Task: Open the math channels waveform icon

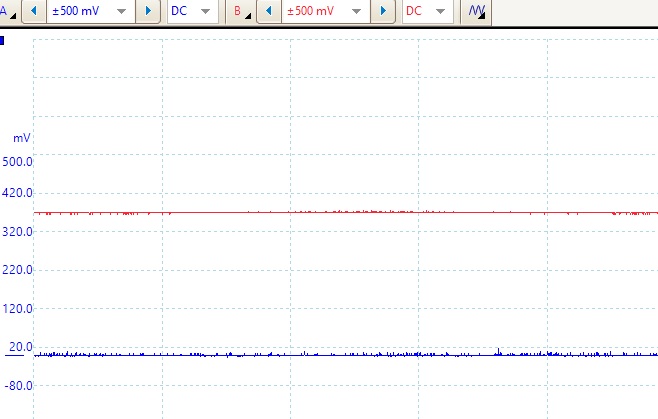Action: coord(477,11)
